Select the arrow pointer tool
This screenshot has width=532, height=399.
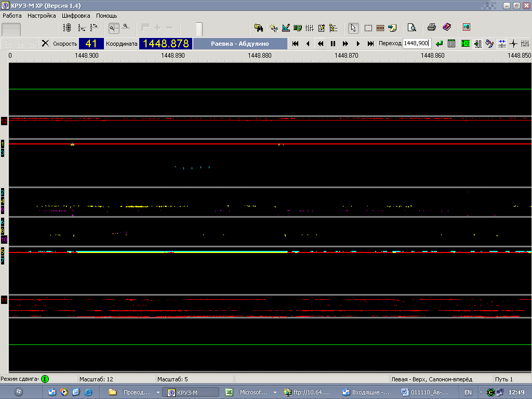[353, 28]
